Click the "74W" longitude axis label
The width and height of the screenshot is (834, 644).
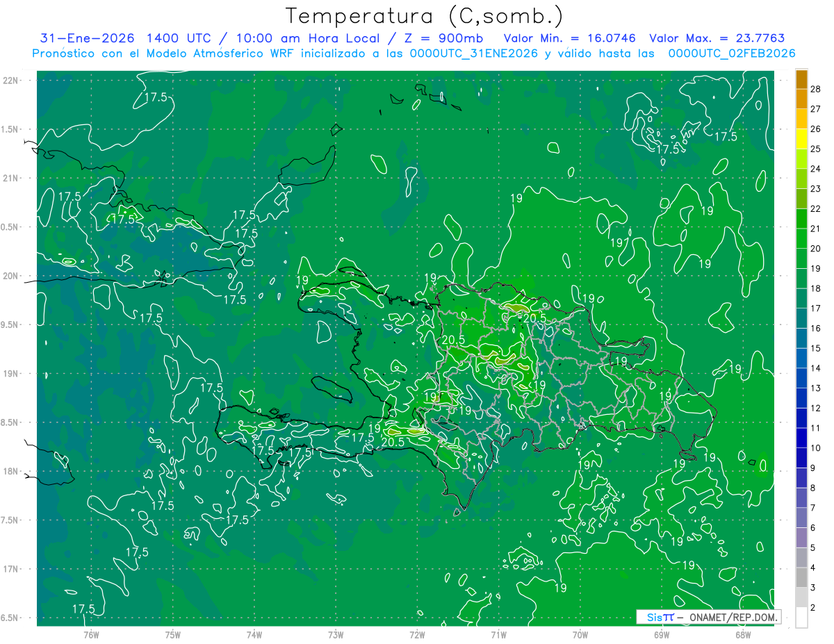(254, 634)
